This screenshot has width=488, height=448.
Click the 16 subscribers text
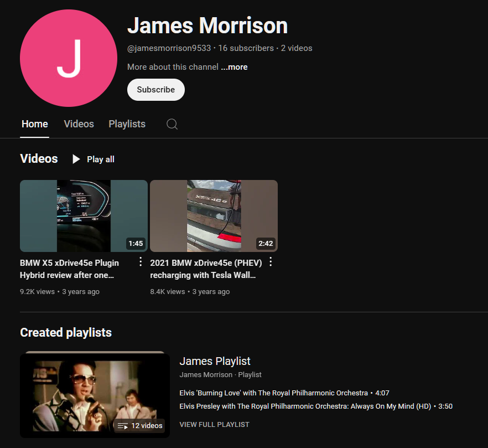pyautogui.click(x=246, y=48)
